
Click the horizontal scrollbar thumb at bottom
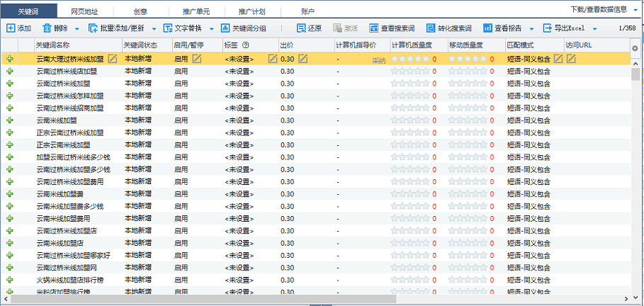coord(203,299)
